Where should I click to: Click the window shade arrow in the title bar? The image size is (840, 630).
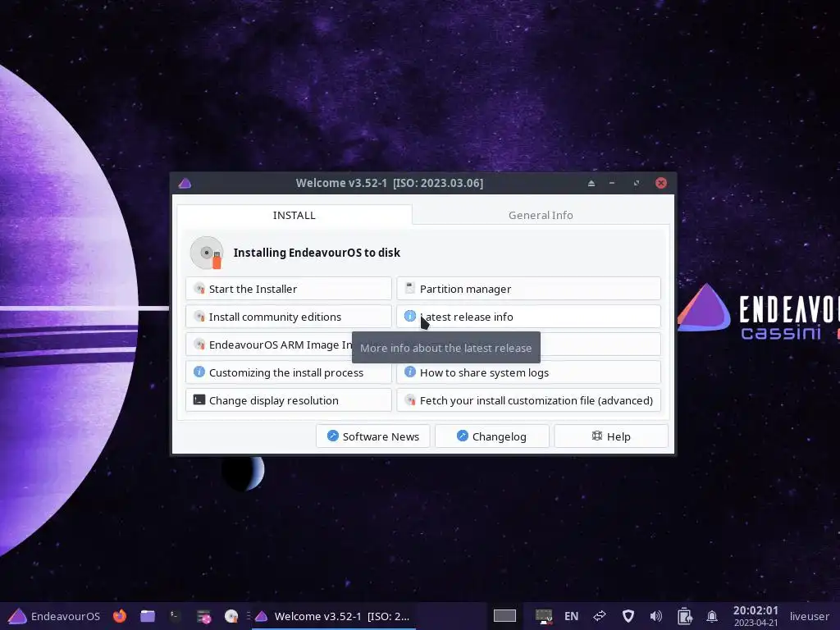591,183
